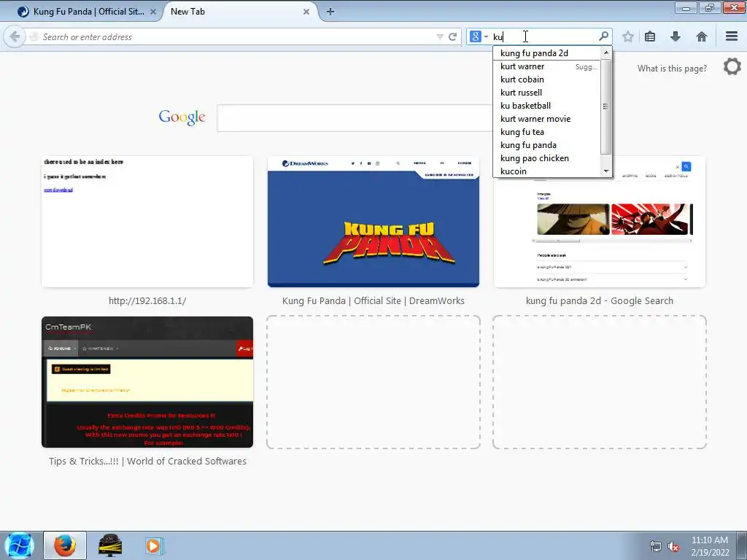Click 'kung fu panda 2d - Google Search' caption
The image size is (747, 560).
point(600,301)
